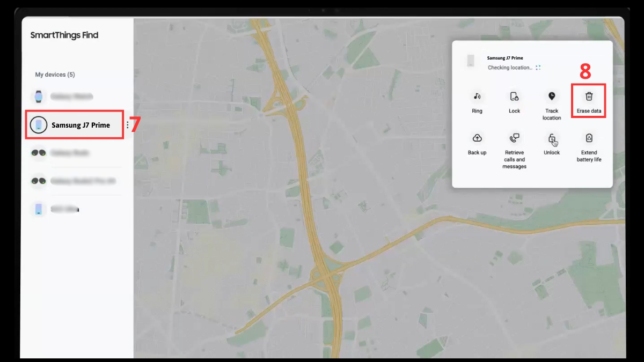
Task: Click the Unlock label
Action: pyautogui.click(x=552, y=153)
